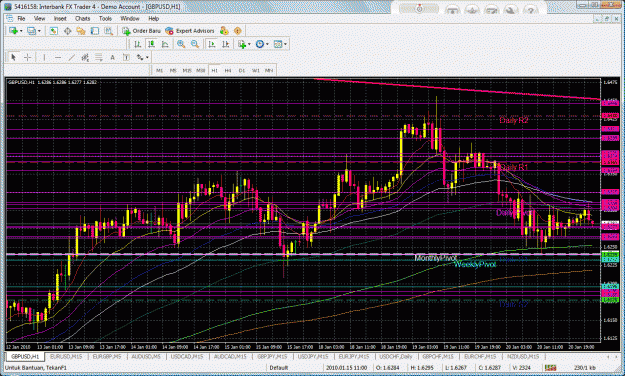Zoom in on the chart
625x376 pixels.
181,44
